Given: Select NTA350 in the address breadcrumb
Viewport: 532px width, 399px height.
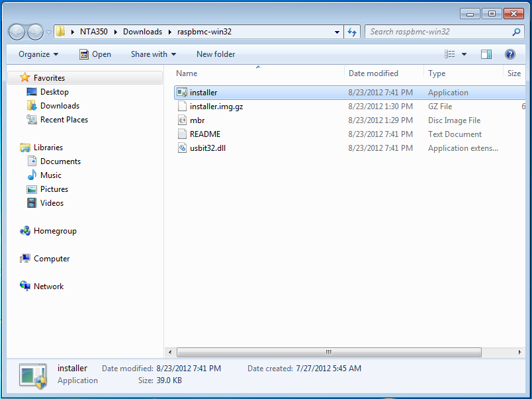Looking at the screenshot, I should pos(94,32).
